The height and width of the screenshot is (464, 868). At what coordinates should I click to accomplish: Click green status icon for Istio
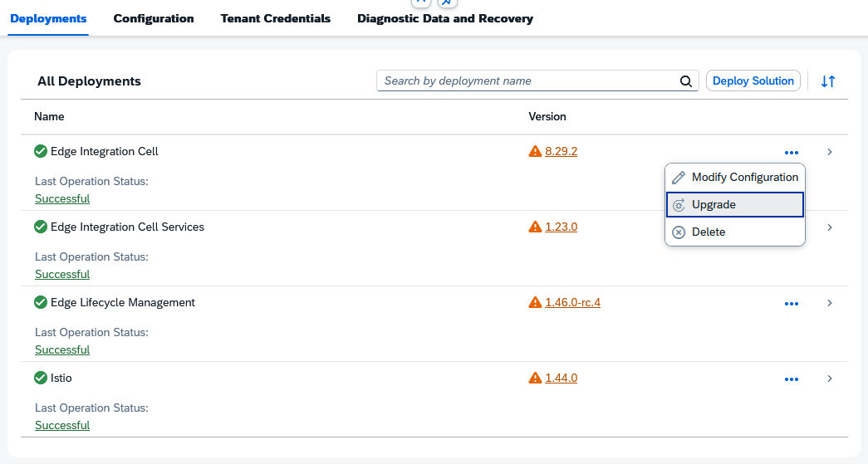tap(41, 379)
